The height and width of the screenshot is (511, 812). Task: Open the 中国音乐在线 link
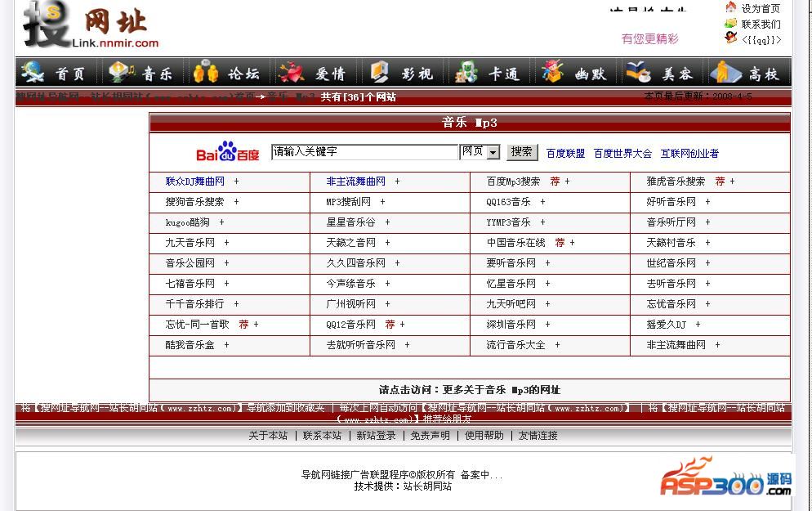515,243
